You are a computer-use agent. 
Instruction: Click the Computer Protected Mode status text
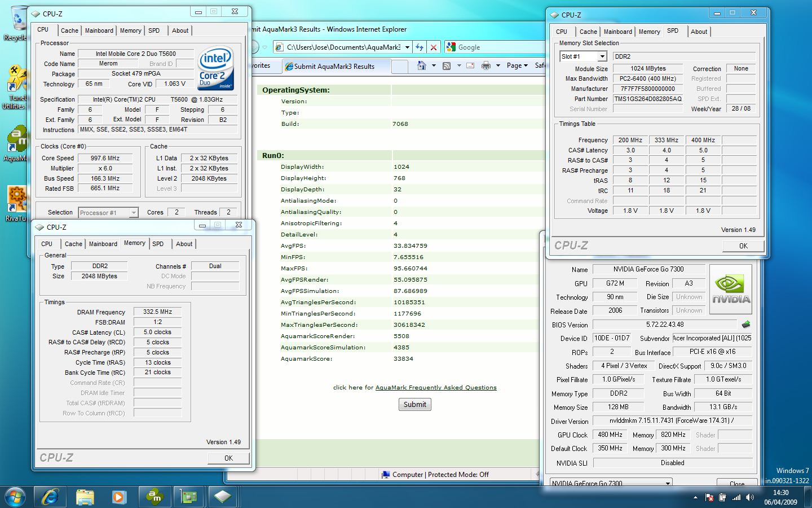[440, 475]
